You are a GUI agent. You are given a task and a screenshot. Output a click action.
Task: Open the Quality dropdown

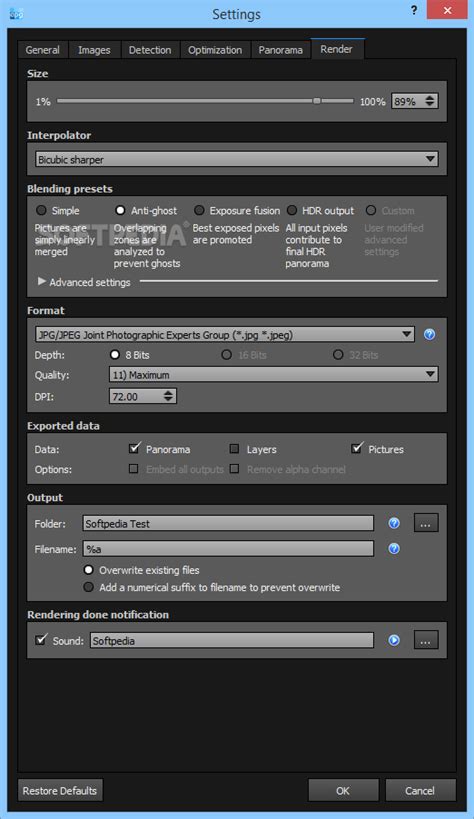(273, 375)
